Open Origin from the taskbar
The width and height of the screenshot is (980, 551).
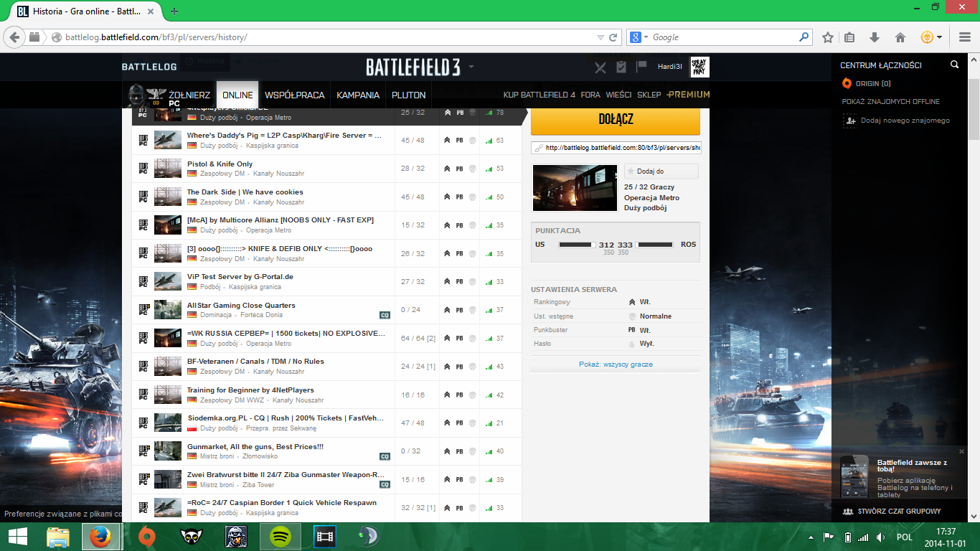[146, 536]
